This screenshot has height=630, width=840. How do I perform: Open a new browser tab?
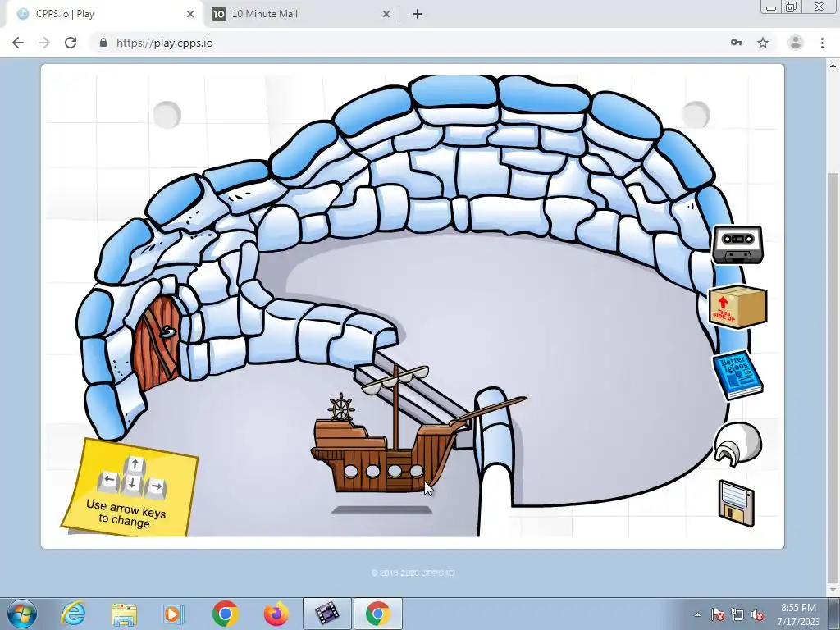418,14
